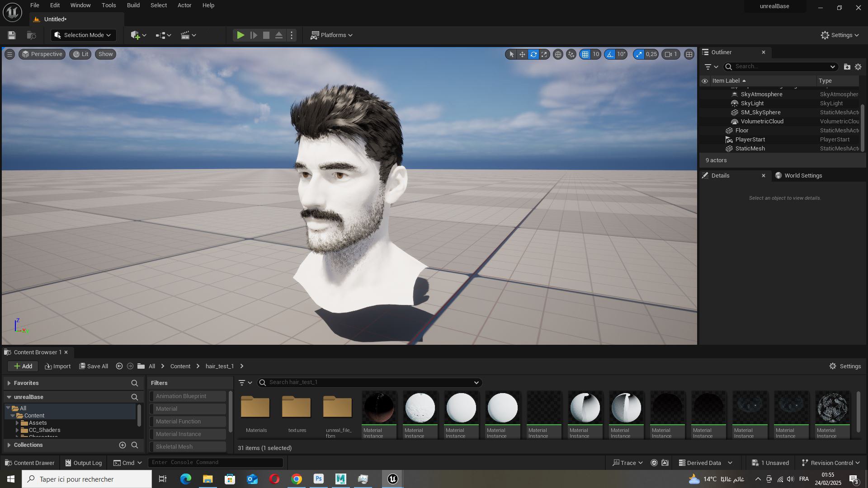Screen dimensions: 868x488
Task: Toggle visibility eye column in Outliner
Action: pyautogui.click(x=705, y=81)
